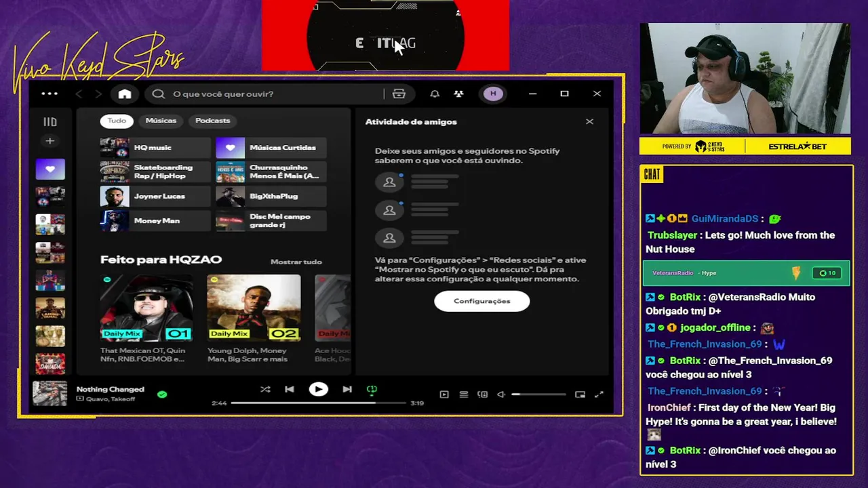Open the Daily Mix 02 cover
The image size is (868, 488).
(254, 308)
